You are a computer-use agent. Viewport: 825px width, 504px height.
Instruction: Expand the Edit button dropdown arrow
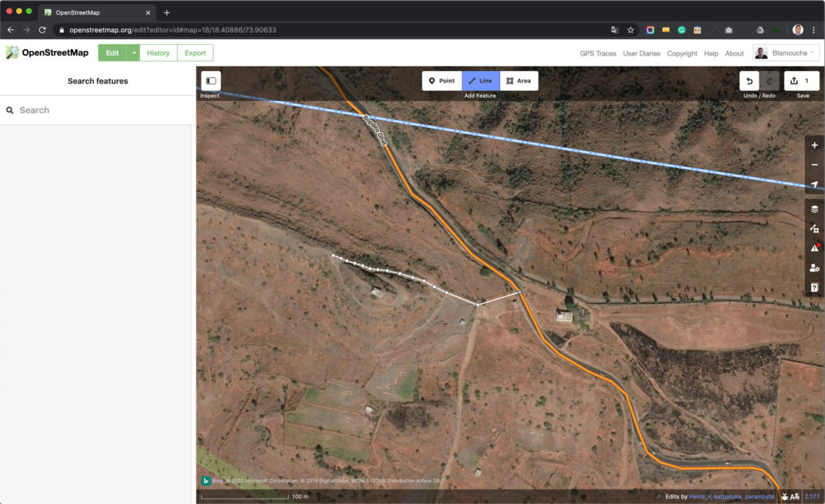click(134, 52)
